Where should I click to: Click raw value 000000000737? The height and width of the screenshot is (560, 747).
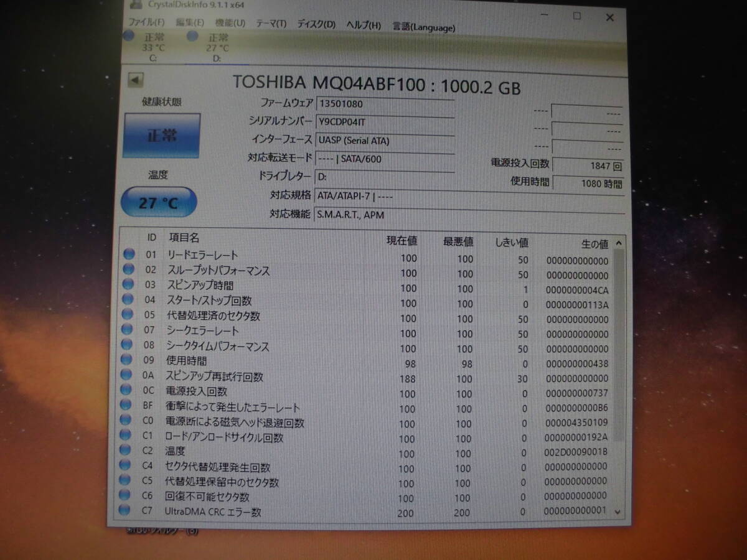[x=576, y=394]
